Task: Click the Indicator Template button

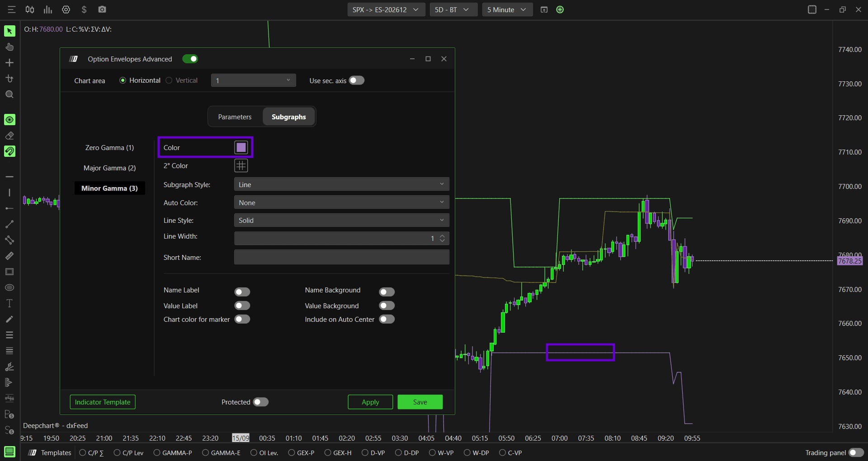Action: (103, 402)
